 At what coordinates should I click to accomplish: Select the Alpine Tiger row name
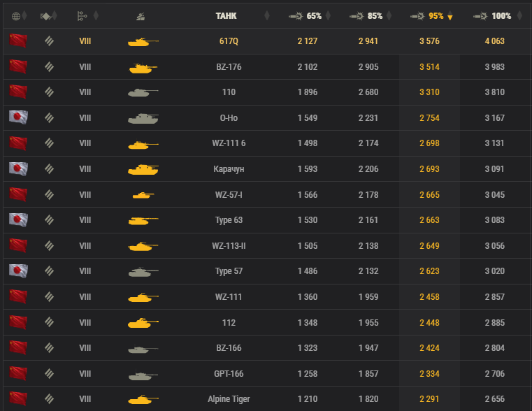229,399
